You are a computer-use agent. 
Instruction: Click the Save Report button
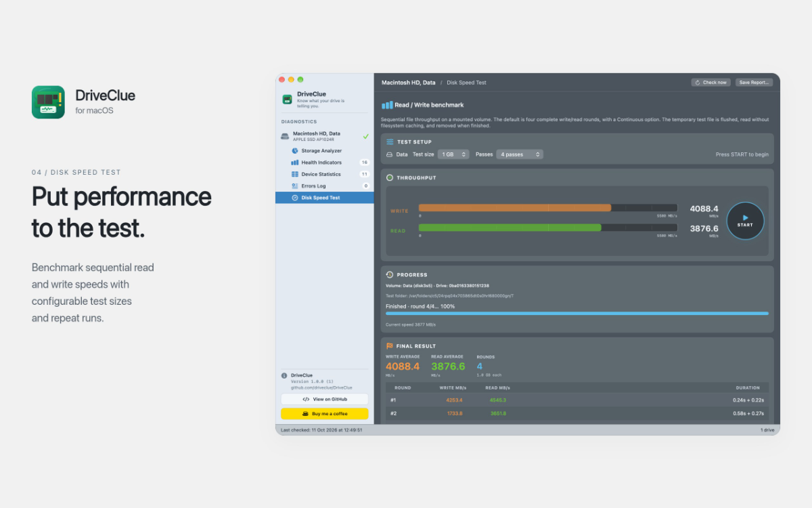(x=754, y=83)
